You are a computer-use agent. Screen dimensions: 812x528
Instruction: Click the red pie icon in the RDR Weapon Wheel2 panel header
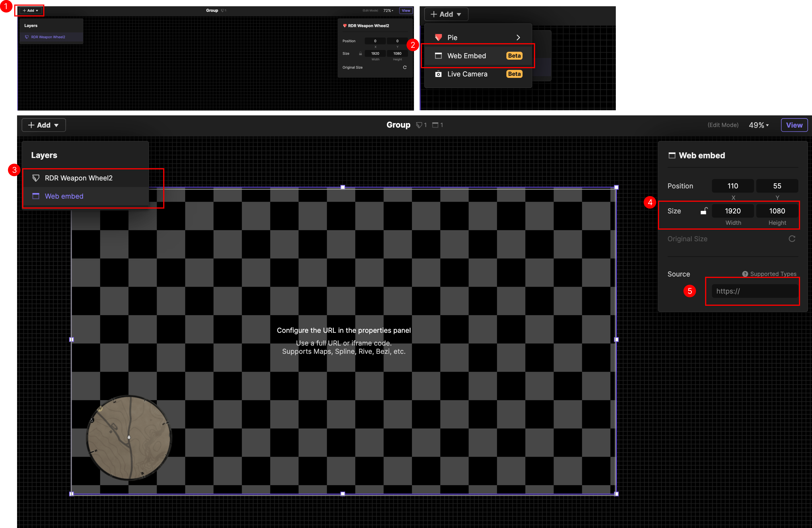click(x=345, y=26)
